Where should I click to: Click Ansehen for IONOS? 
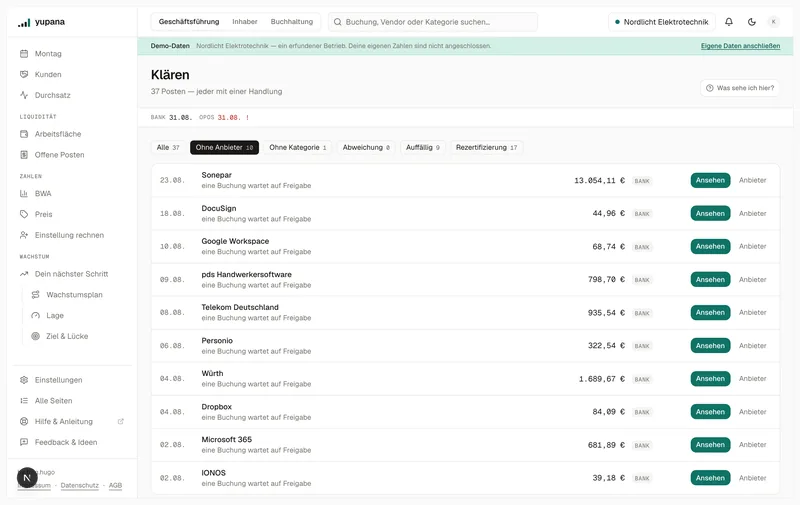[710, 478]
